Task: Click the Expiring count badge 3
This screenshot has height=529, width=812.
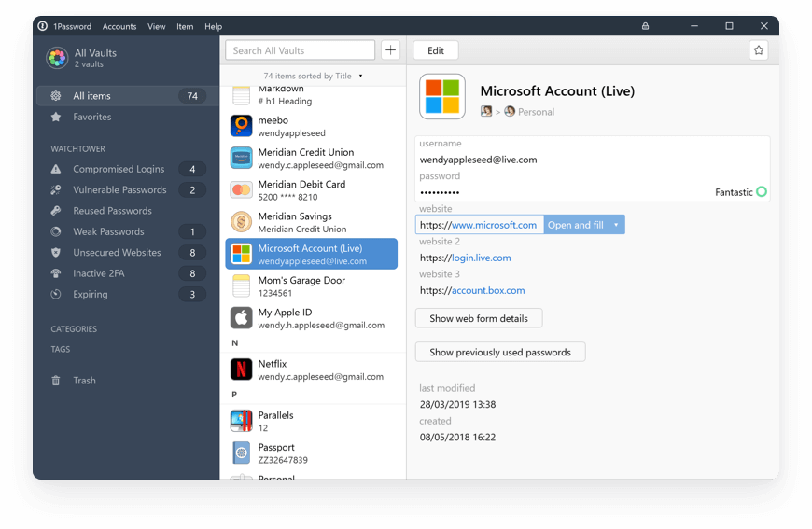Action: [x=192, y=294]
